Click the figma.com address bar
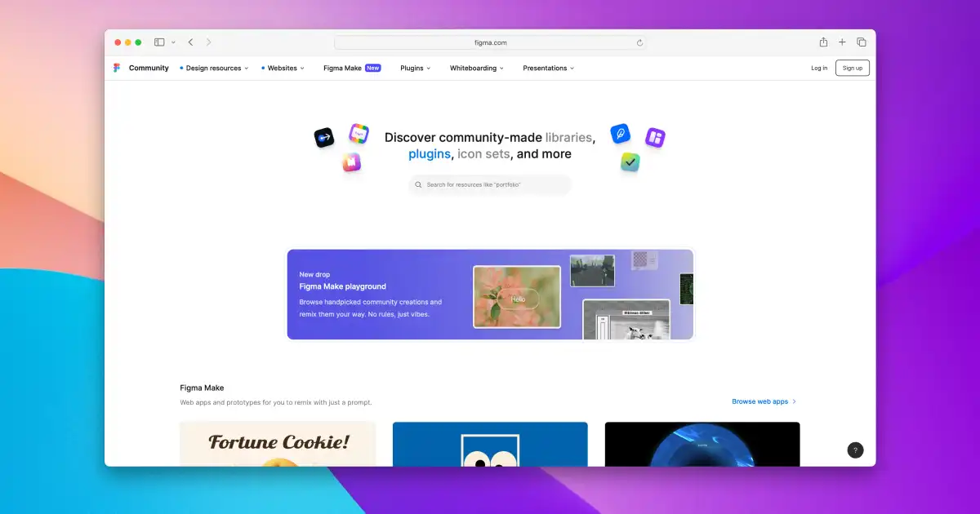The image size is (980, 514). [490, 42]
